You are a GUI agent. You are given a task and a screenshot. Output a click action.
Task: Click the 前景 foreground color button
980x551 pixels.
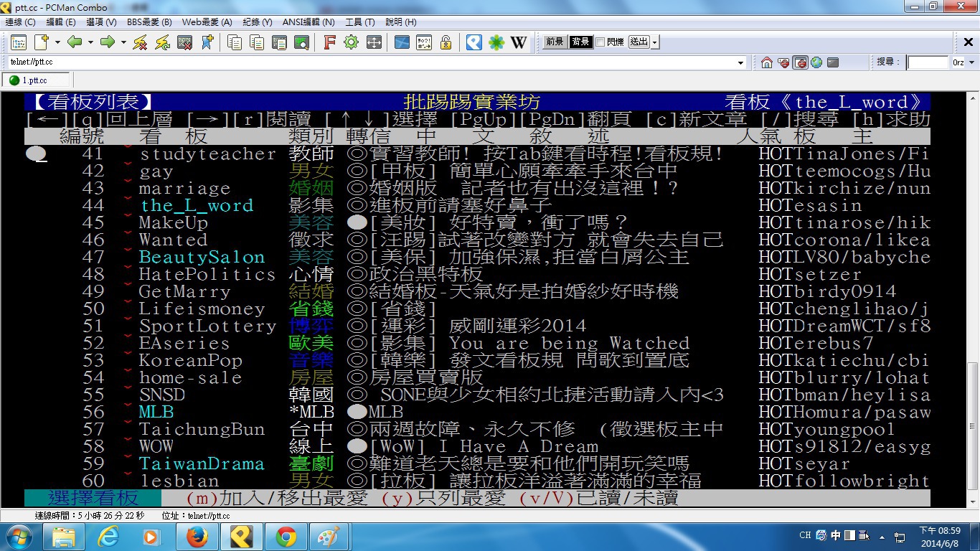point(555,42)
